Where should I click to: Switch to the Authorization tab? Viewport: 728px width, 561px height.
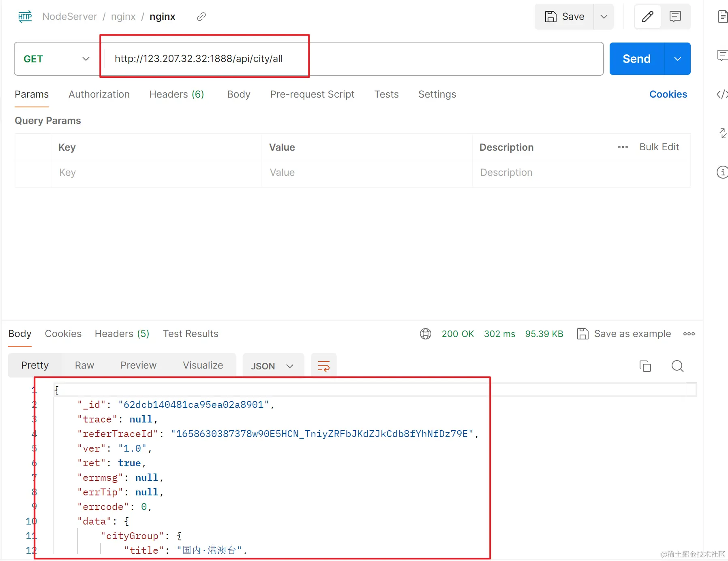click(99, 94)
